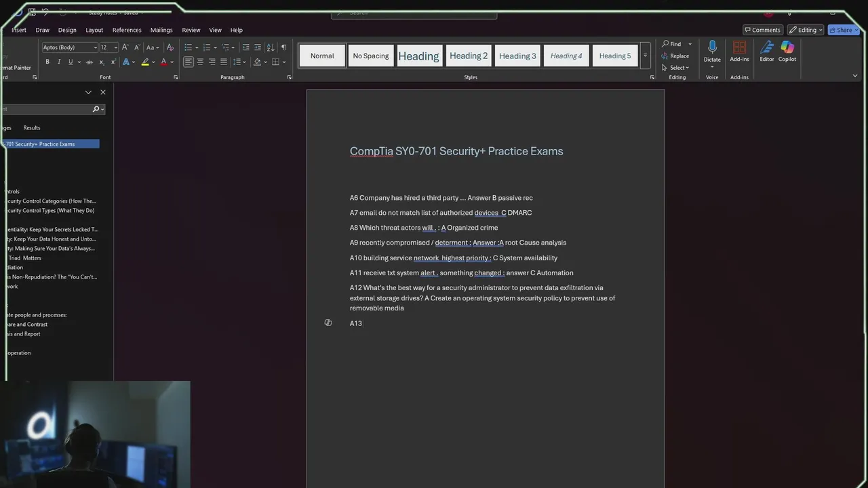The image size is (868, 488).
Task: Apply the No Spacing style
Action: coord(371,56)
